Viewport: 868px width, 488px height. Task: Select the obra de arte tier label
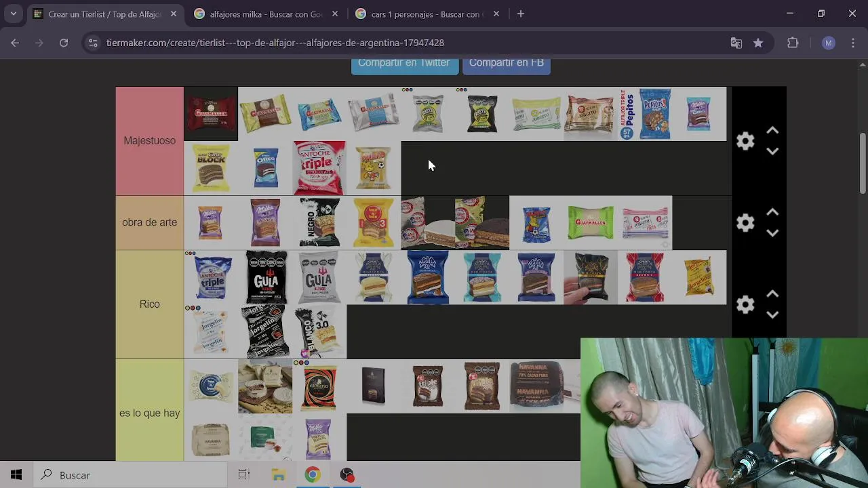149,223
